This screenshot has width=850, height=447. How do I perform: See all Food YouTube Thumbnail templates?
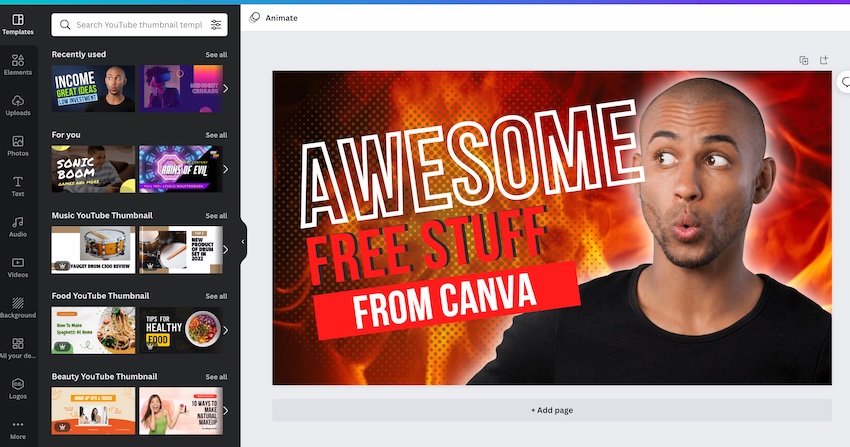tap(216, 296)
